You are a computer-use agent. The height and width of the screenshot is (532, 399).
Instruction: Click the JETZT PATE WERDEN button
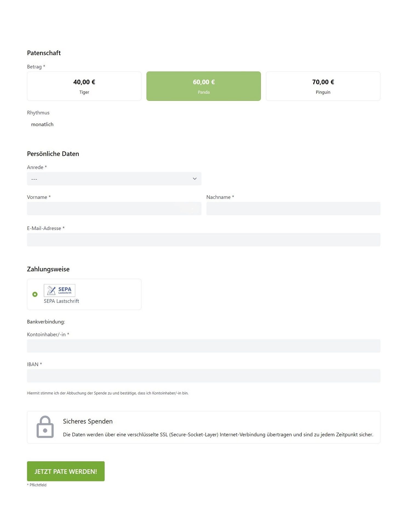[65, 471]
